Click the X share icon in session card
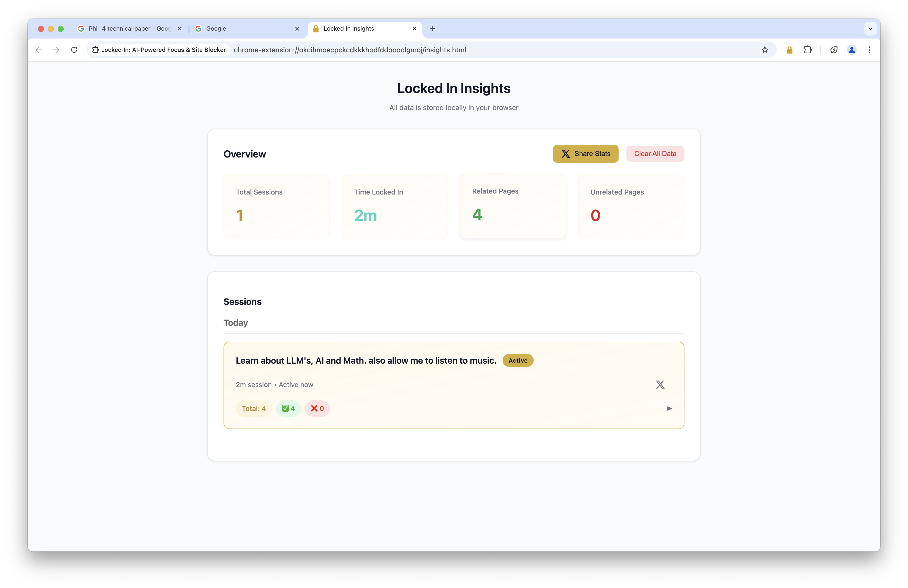Screen dimensions: 908x588 click(x=660, y=385)
